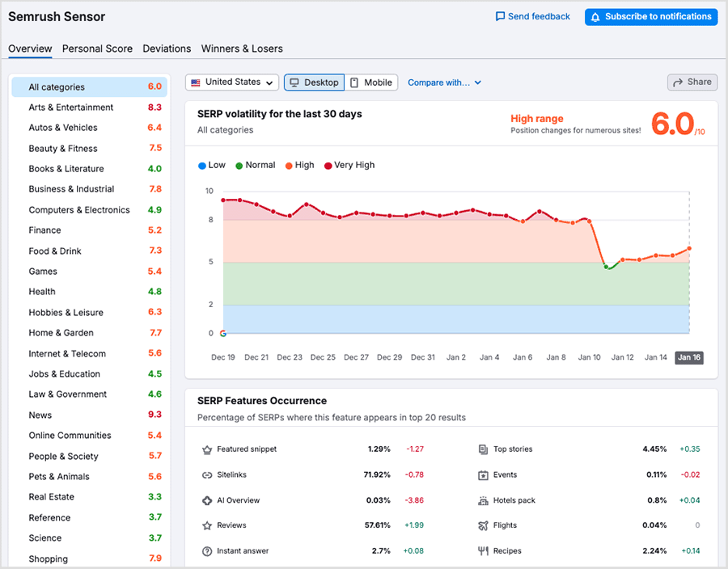This screenshot has height=569, width=728.
Task: Open the Deviations tab
Action: click(167, 48)
